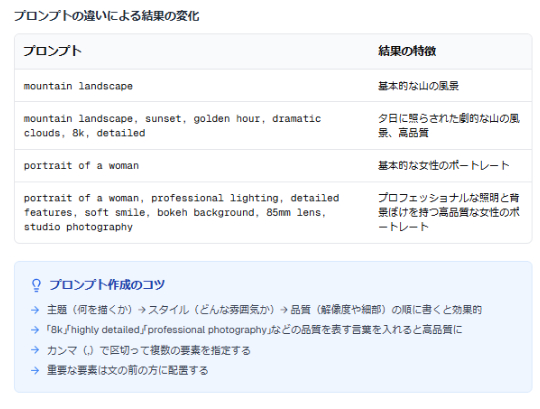Click the tip 重要な要素は文の前の方に配置する
The height and width of the screenshot is (409, 540).
click(x=128, y=370)
